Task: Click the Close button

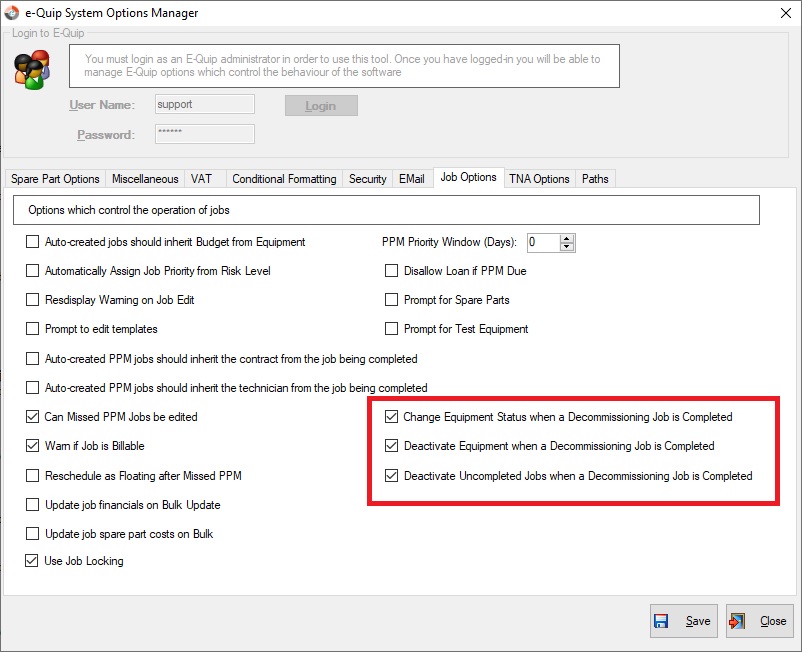Action: pos(760,621)
